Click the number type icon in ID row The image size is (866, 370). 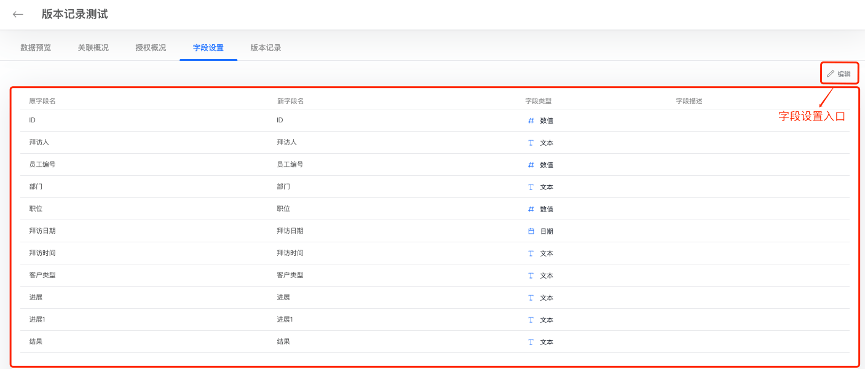click(531, 120)
